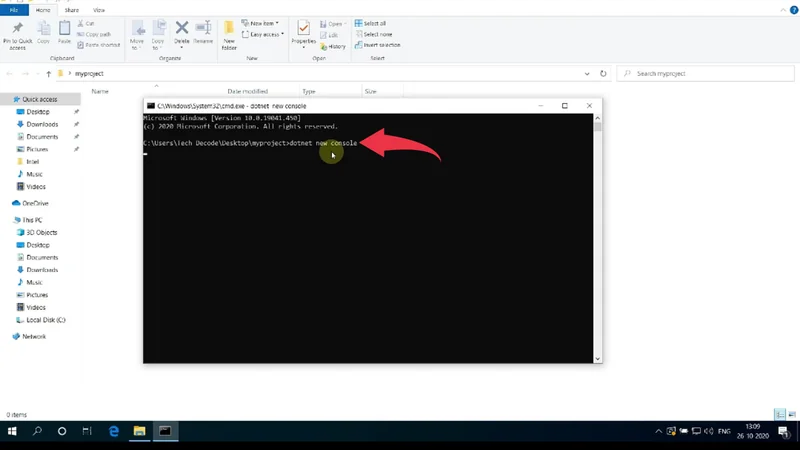Screen dimensions: 800x450
Task: Click the Rename ribbon icon
Action: coord(203,33)
